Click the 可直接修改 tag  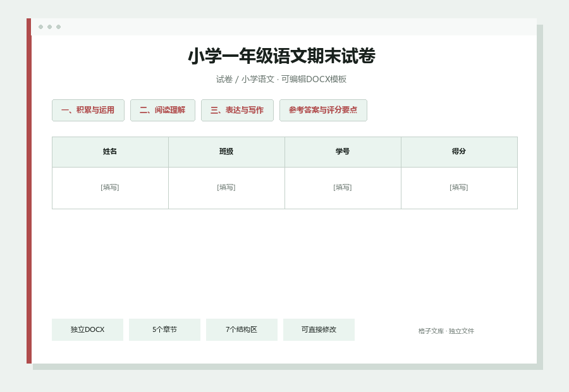319,329
